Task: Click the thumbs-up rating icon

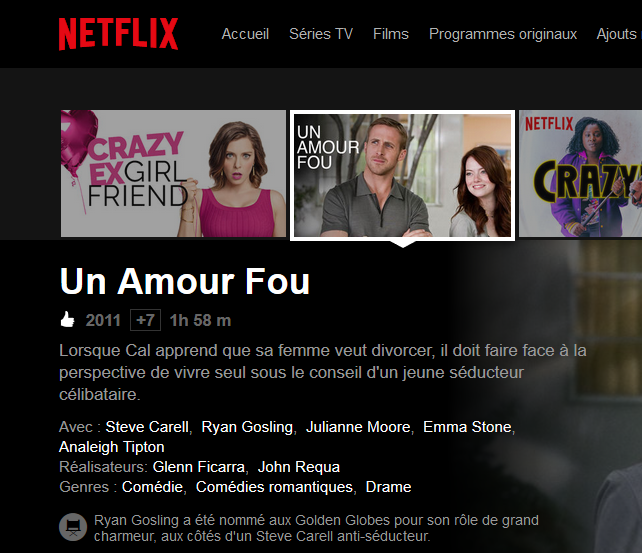Action: (68, 320)
